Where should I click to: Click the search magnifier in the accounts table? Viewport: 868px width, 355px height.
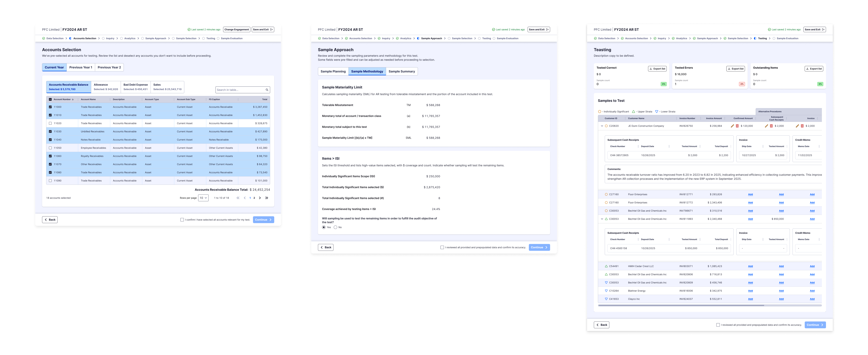pyautogui.click(x=267, y=90)
